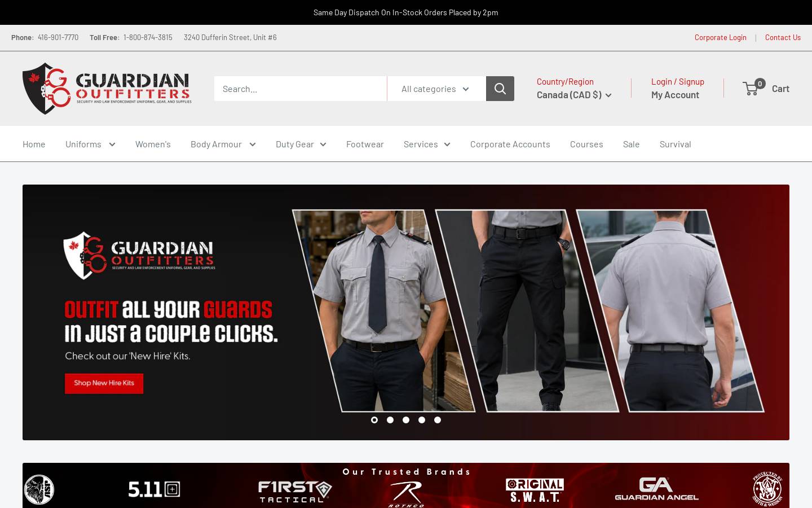Screen dimensions: 812x508
Task: Click the First Tactical brand logo
Action: tap(295, 491)
